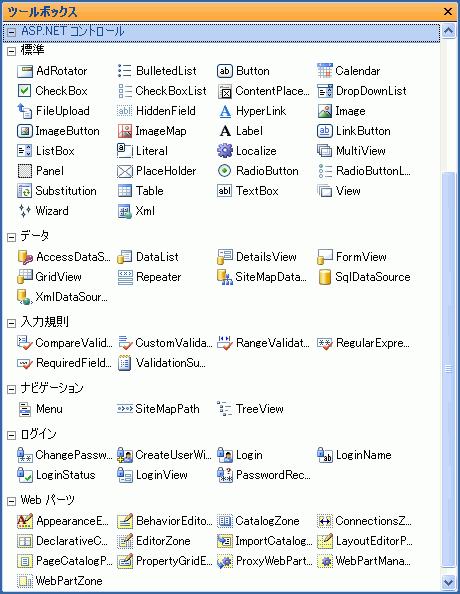Select the SqlDataSource cylinder icon
The width and height of the screenshot is (460, 594).
(325, 277)
